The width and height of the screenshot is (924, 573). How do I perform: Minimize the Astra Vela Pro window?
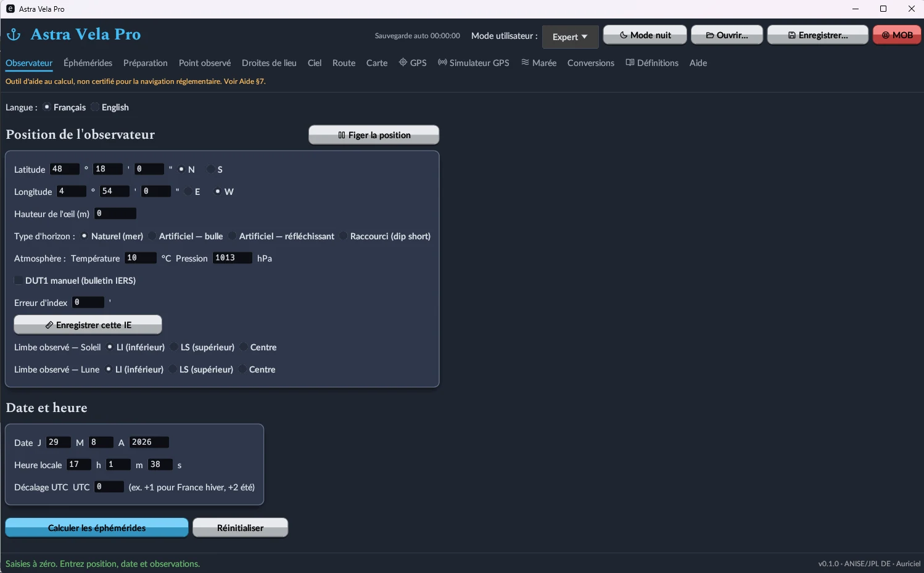[x=856, y=9]
